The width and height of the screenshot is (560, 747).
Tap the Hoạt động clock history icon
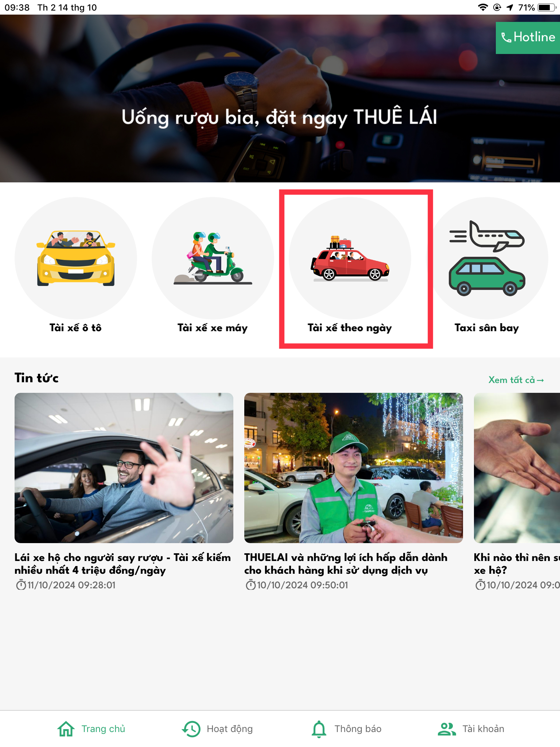[191, 729]
